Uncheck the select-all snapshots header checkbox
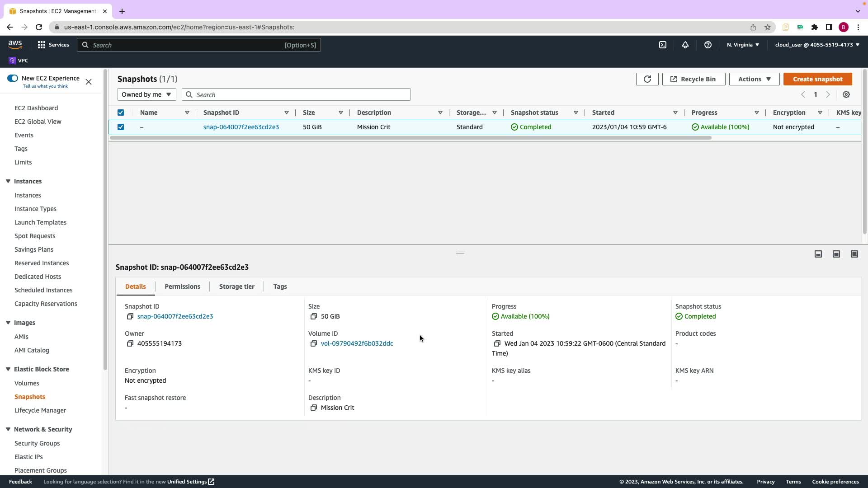Screen dimensions: 868x488 (121, 113)
